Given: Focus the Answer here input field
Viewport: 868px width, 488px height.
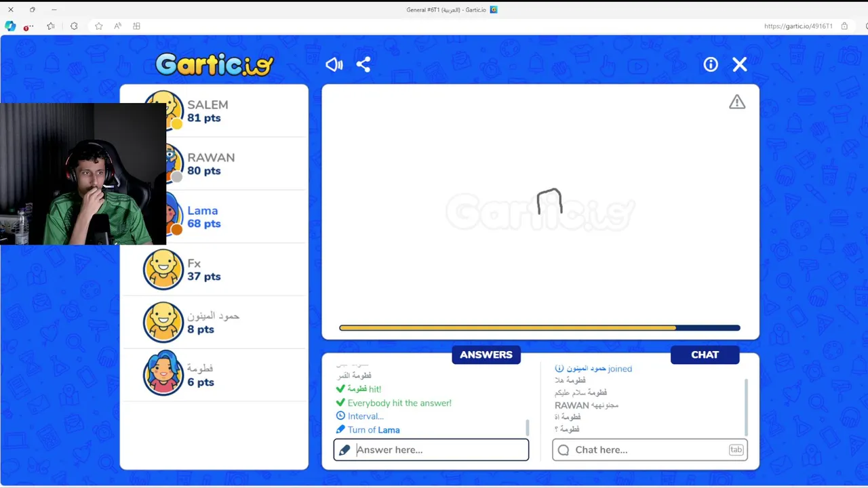Looking at the screenshot, I should tap(431, 450).
